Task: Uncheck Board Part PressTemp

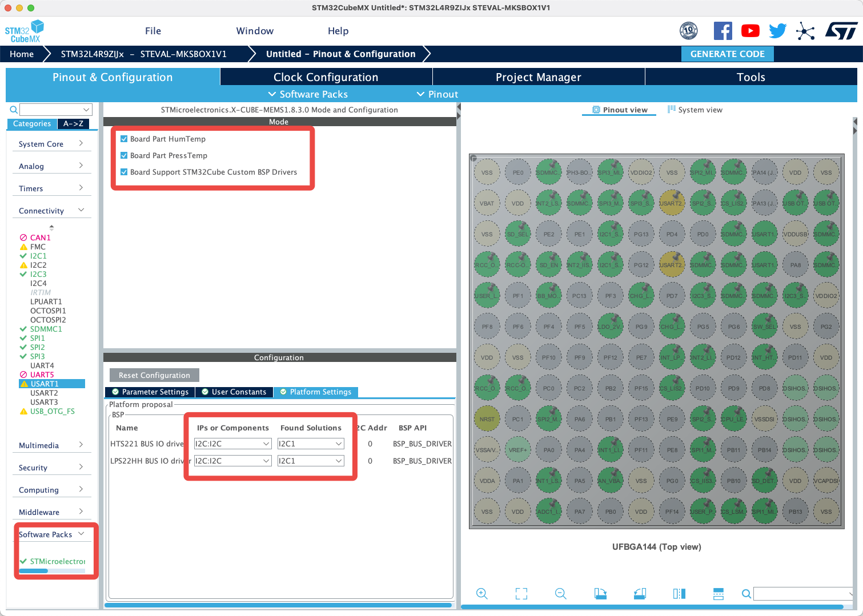Action: click(x=124, y=155)
